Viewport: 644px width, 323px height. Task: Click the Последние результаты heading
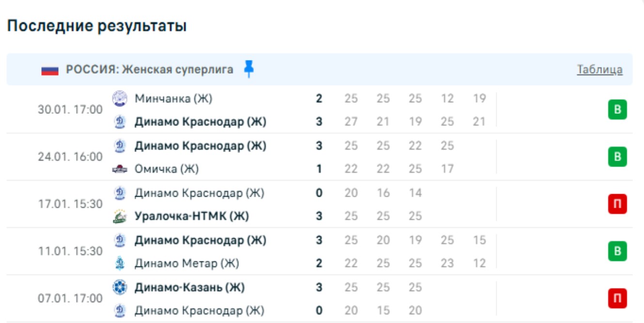click(97, 26)
